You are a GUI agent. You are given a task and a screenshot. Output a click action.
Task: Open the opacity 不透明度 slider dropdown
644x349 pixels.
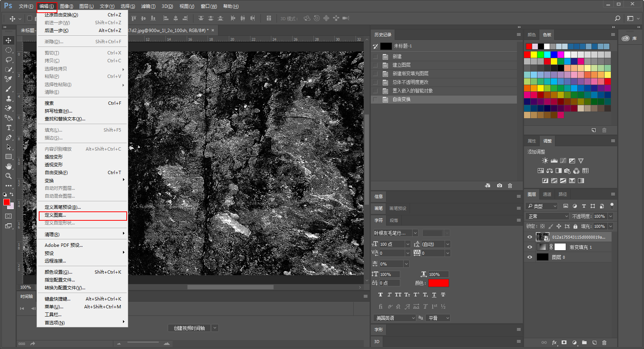point(610,216)
